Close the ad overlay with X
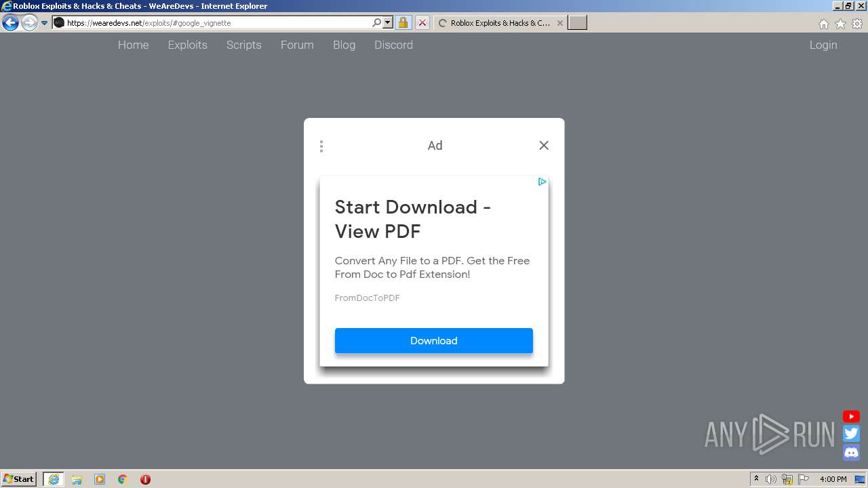 544,145
